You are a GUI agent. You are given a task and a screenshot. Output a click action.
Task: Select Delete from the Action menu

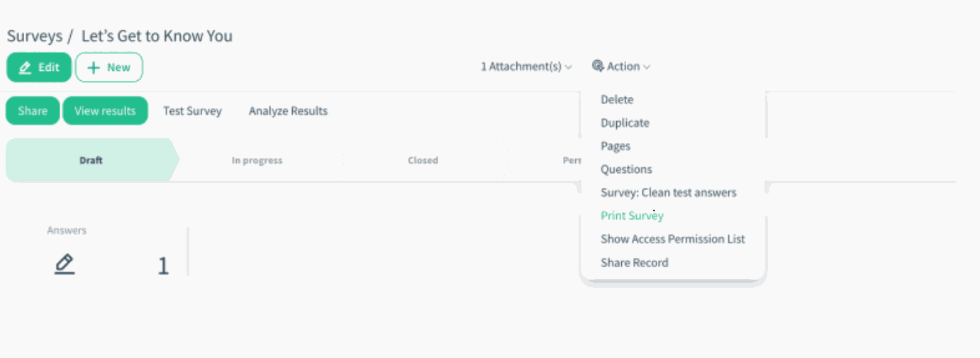[x=617, y=100]
